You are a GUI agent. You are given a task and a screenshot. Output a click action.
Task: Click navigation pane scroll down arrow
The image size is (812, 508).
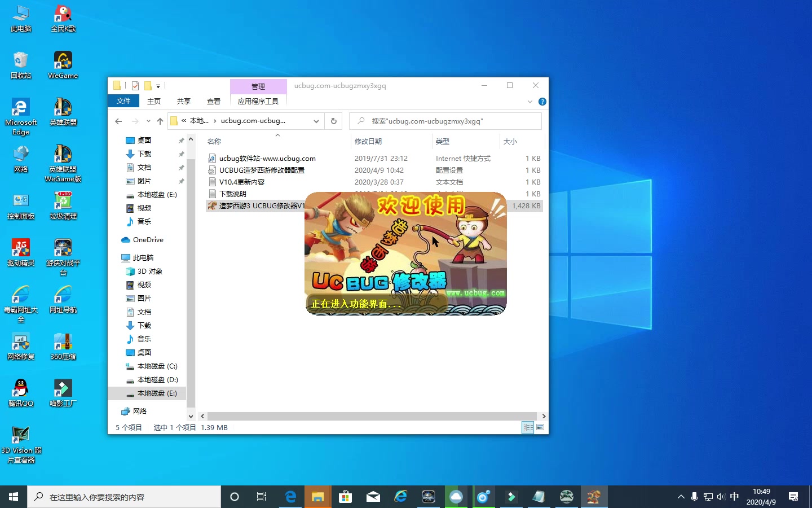pyautogui.click(x=191, y=416)
